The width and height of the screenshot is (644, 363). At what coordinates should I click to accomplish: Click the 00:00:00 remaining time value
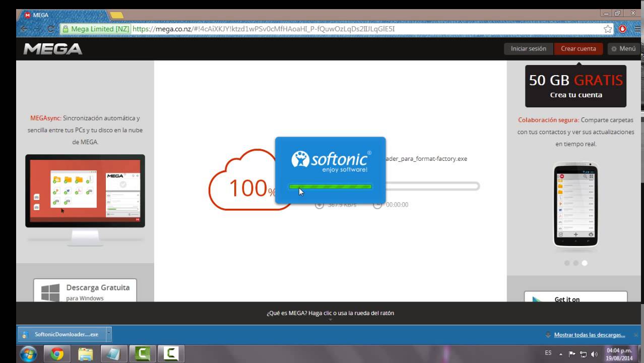[397, 205]
